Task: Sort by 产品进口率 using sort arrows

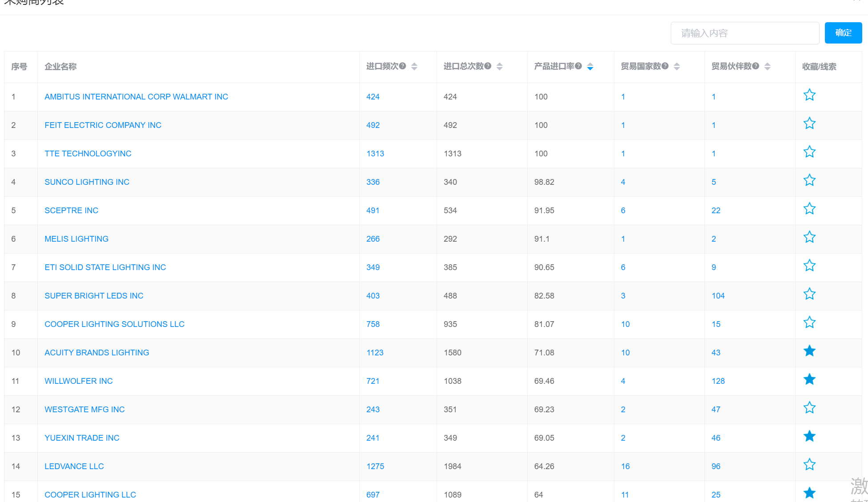Action: (x=590, y=67)
